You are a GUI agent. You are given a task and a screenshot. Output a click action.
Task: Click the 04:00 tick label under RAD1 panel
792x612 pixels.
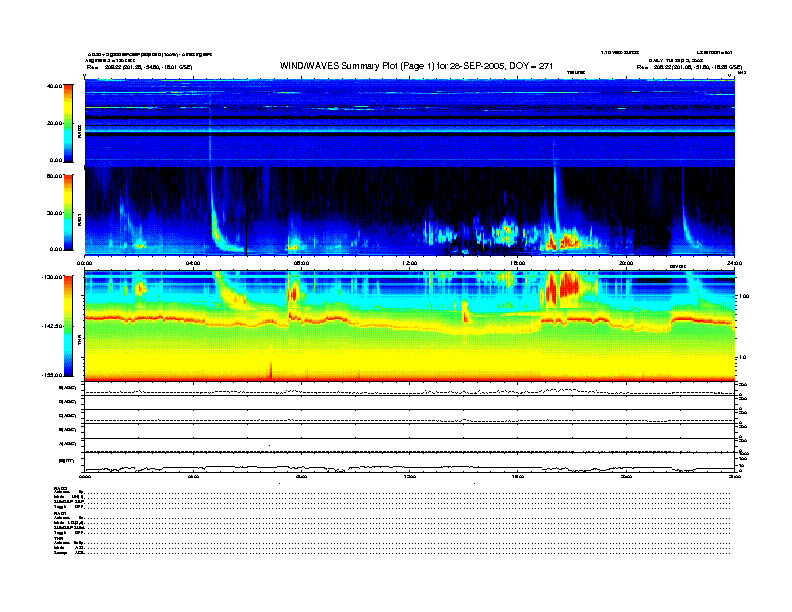click(x=193, y=263)
